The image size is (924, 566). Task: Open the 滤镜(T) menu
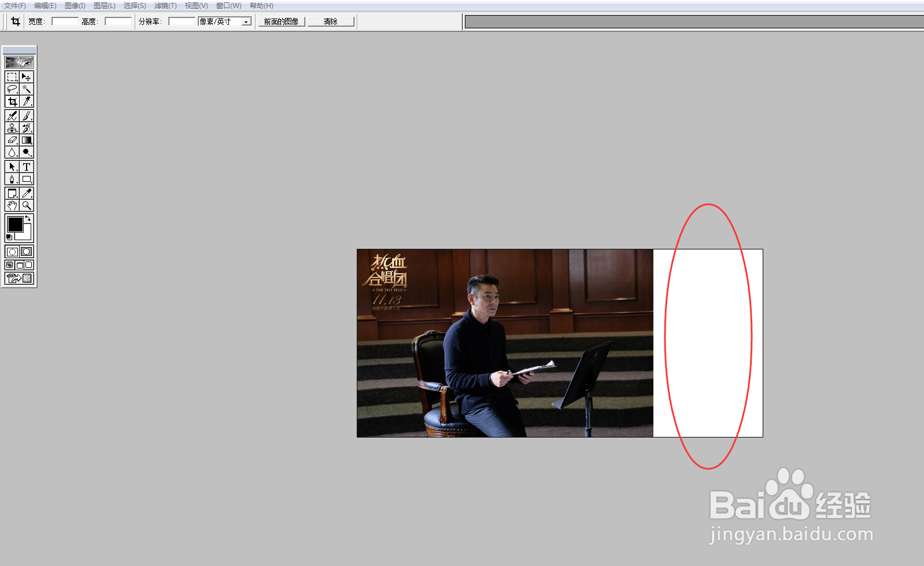tap(165, 6)
